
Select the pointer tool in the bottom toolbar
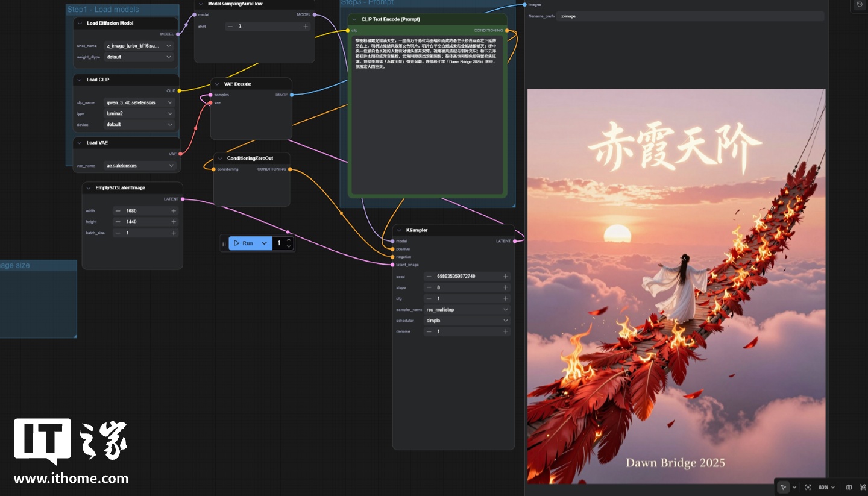click(x=783, y=487)
